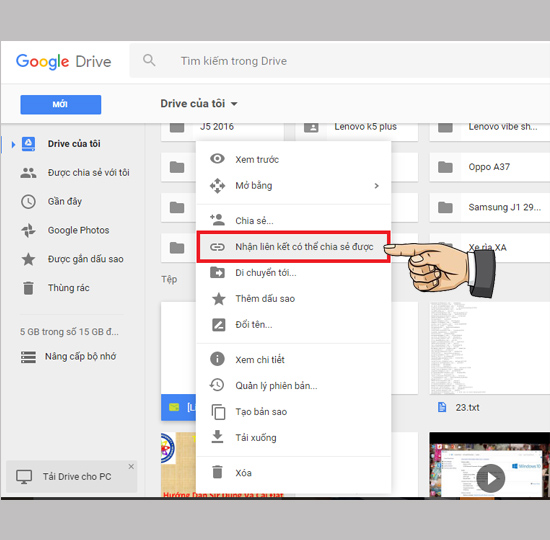The height and width of the screenshot is (540, 550).
Task: Click the chain link icon in the menu
Action: (x=217, y=247)
